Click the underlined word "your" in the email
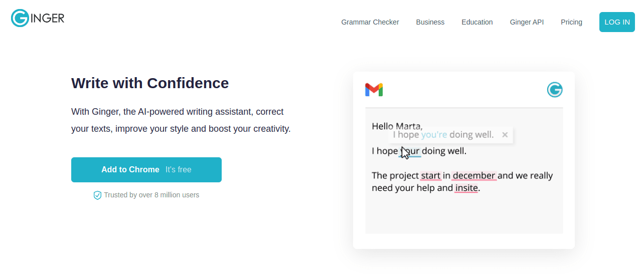Image resolution: width=644 pixels, height=276 pixels. [x=410, y=151]
